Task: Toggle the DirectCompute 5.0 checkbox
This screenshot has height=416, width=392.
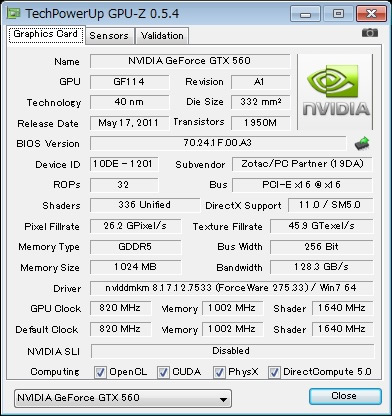Action: coord(274,372)
